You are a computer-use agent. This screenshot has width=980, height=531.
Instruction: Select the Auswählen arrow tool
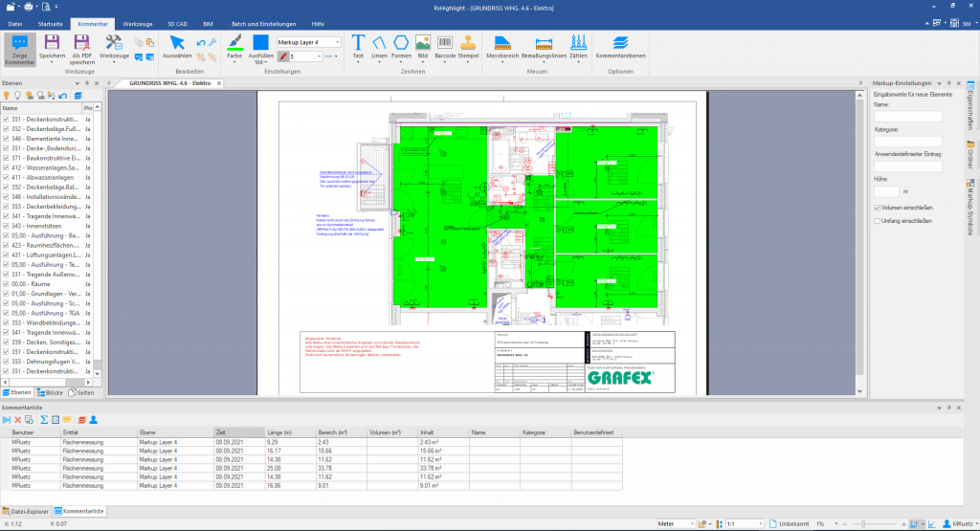(x=177, y=44)
